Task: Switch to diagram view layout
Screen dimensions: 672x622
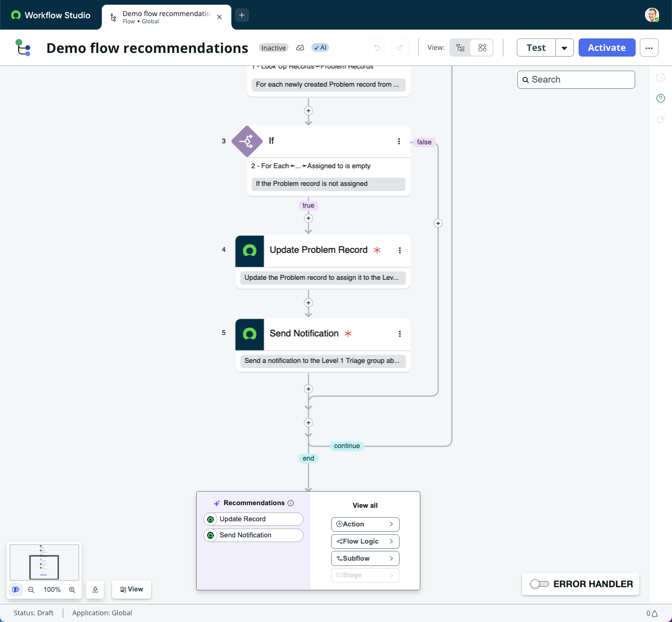Action: pyautogui.click(x=482, y=48)
